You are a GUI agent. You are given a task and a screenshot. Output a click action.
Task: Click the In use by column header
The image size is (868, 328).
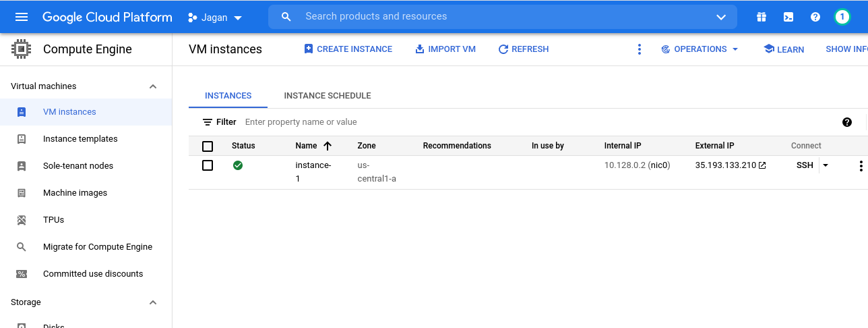point(548,146)
